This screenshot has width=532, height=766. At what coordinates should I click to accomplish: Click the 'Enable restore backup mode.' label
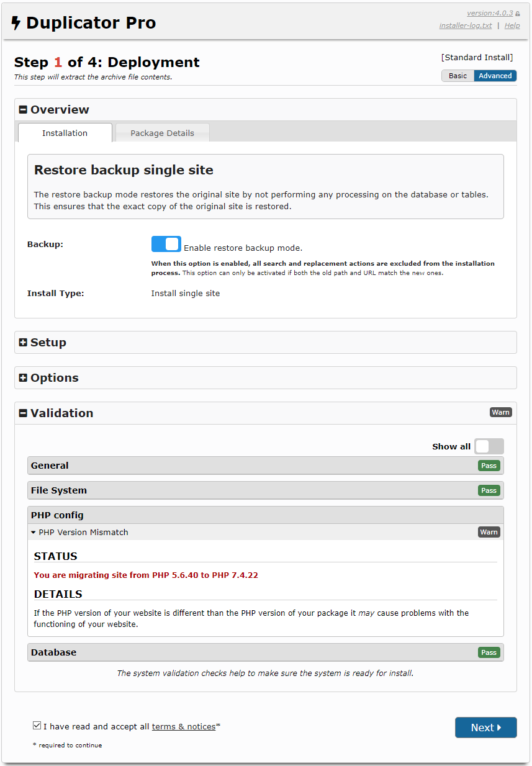coord(243,248)
